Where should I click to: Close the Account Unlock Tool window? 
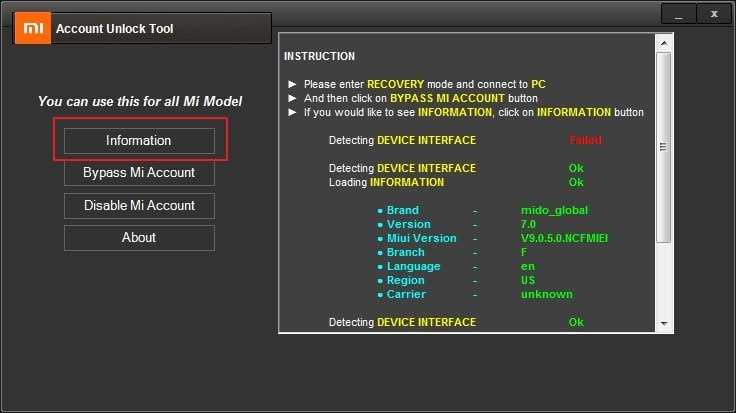coord(714,14)
